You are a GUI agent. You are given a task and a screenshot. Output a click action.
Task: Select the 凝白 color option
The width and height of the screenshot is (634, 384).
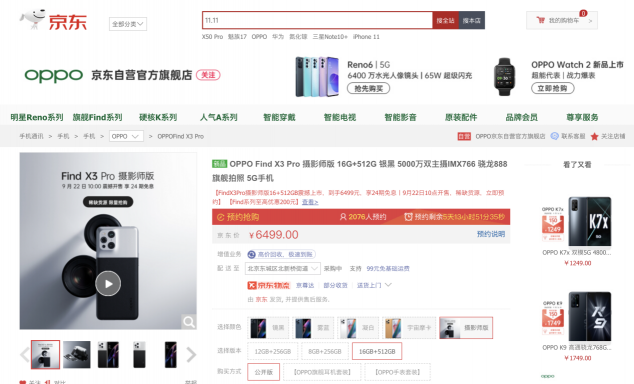358,328
